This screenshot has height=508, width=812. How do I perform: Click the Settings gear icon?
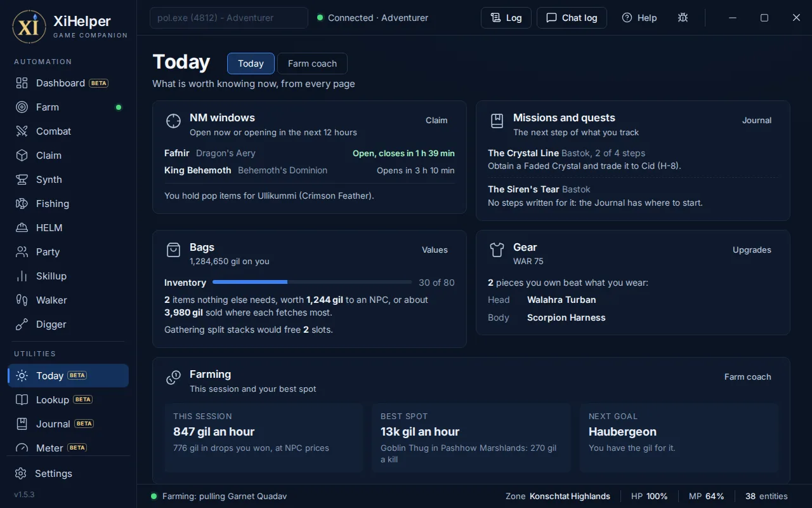21,474
